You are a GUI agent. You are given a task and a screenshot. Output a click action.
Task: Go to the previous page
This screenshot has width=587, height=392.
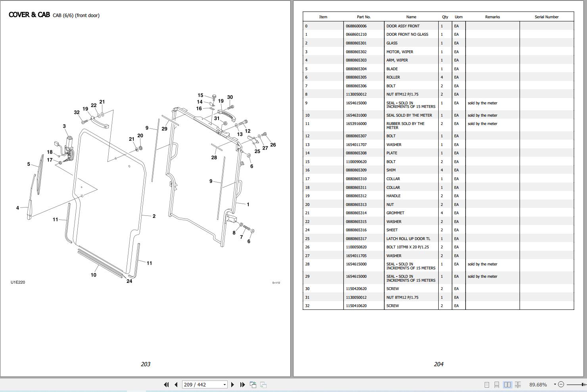point(176,384)
